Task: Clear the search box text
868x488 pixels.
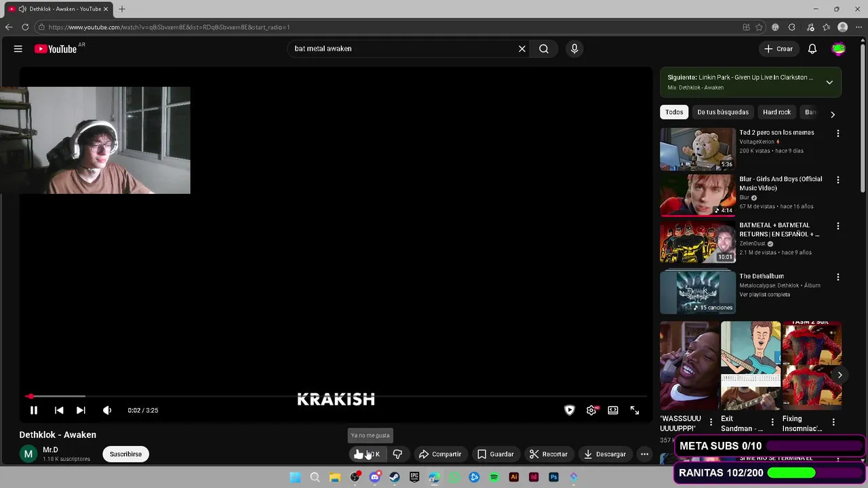Action: (x=522, y=49)
